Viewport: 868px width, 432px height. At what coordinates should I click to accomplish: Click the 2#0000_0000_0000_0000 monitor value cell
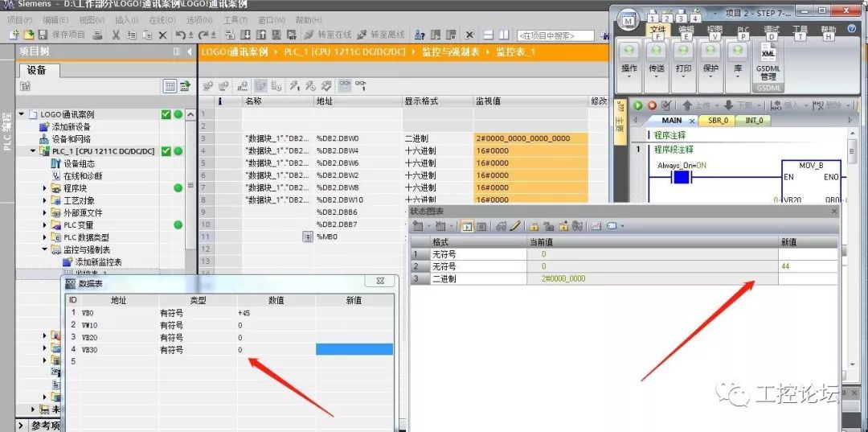click(x=530, y=138)
